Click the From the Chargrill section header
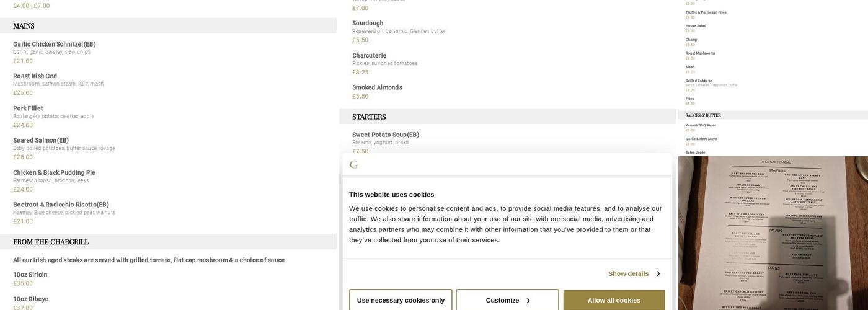The height and width of the screenshot is (310, 868). [51, 242]
